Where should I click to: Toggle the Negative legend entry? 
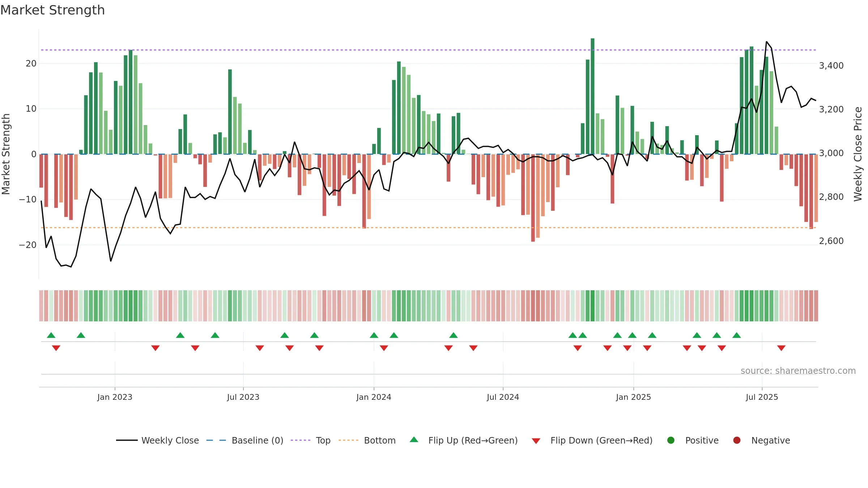pos(761,440)
